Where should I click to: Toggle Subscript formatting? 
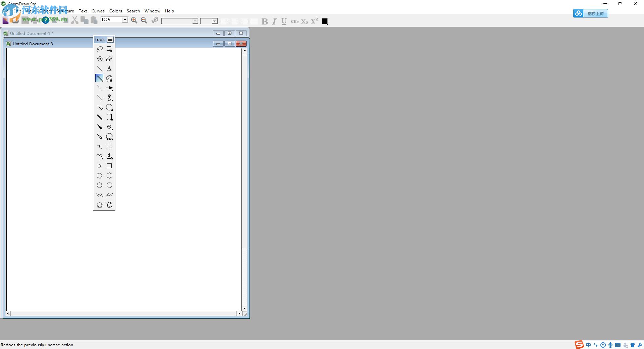[305, 21]
